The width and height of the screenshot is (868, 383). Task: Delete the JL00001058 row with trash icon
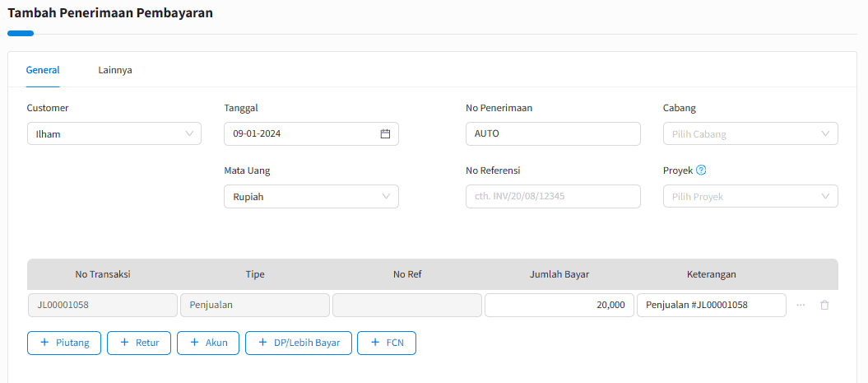pyautogui.click(x=824, y=305)
